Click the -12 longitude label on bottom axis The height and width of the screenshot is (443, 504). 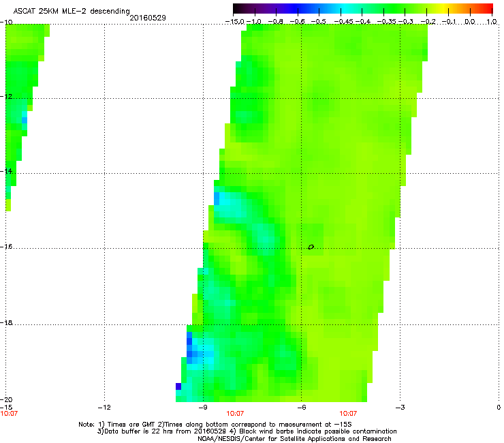104,408
